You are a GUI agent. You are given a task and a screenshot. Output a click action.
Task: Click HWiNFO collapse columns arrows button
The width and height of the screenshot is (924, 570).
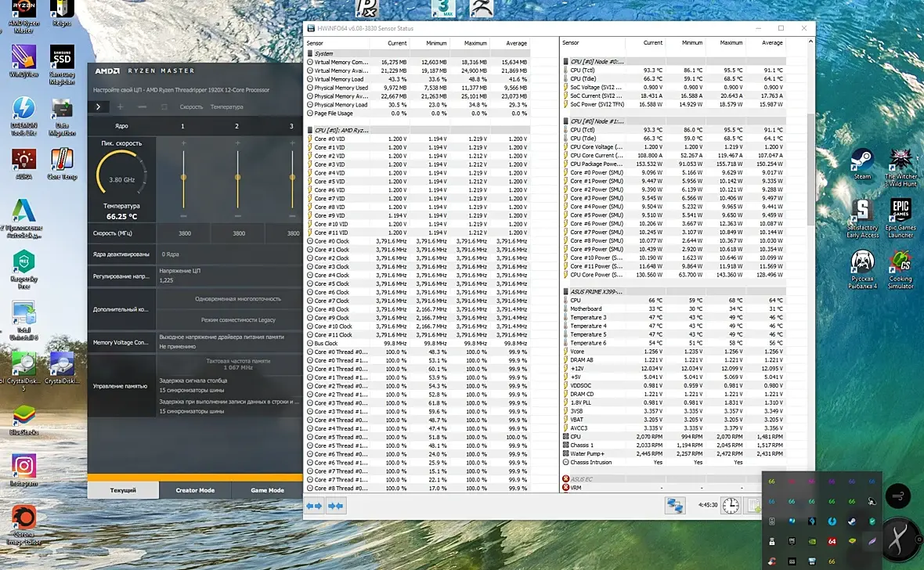pyautogui.click(x=336, y=506)
